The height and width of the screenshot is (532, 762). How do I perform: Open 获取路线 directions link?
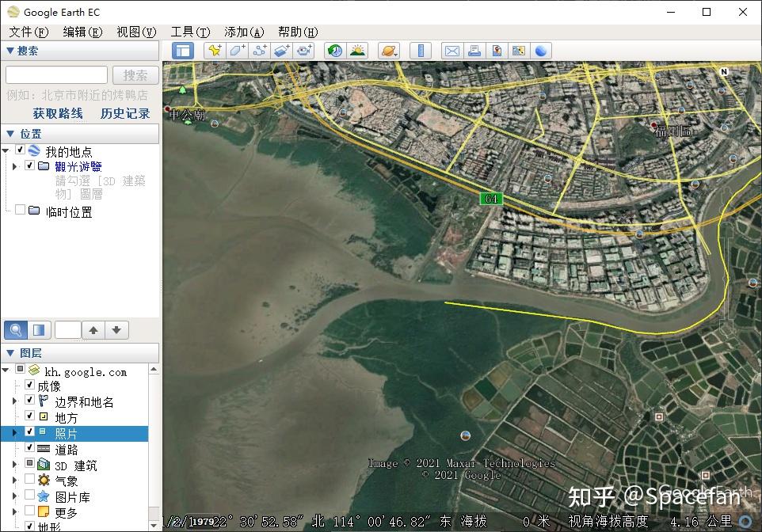58,113
